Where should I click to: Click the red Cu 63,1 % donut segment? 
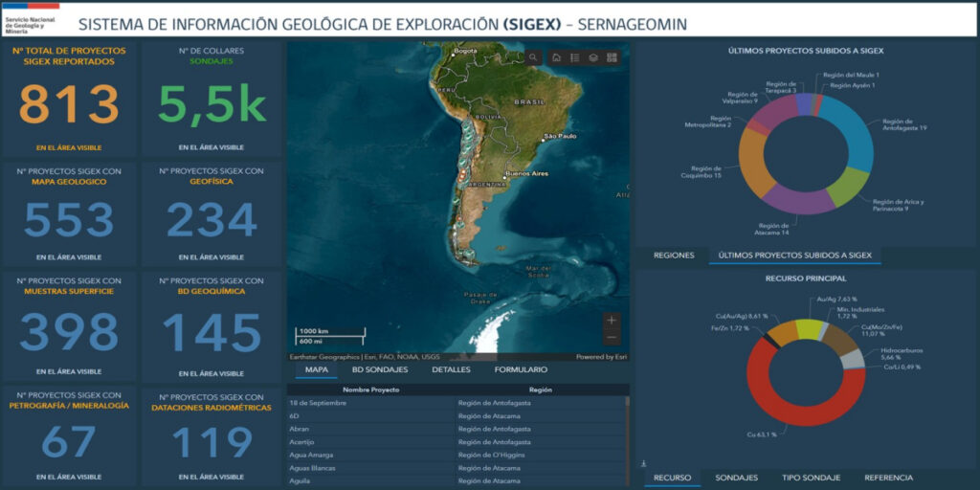(768, 402)
